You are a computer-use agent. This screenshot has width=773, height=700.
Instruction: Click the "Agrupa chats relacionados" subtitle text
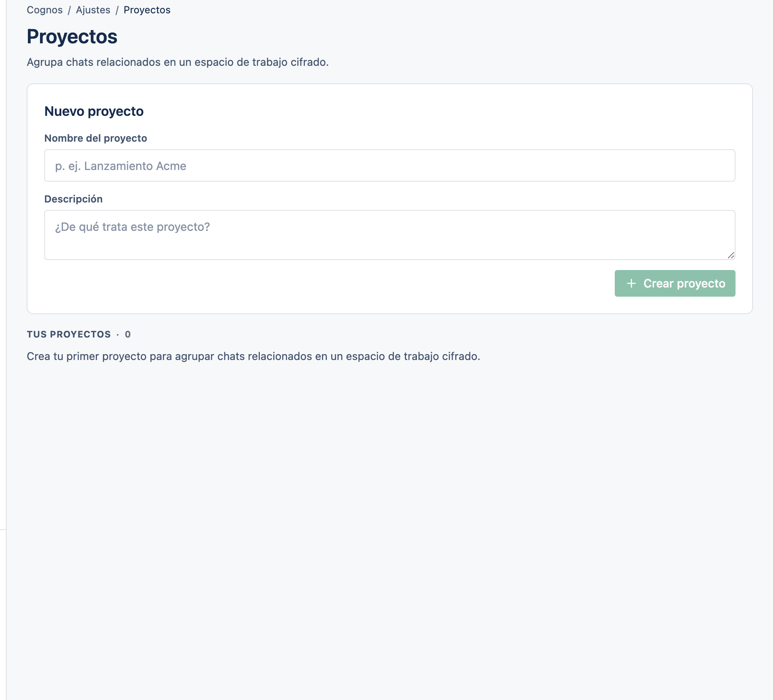pyautogui.click(x=178, y=62)
